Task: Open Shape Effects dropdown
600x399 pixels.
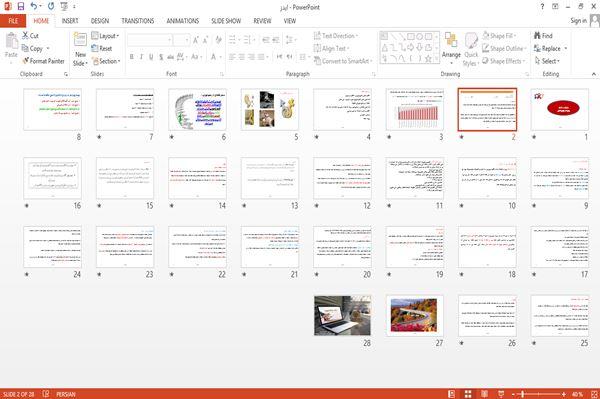Action: [503, 61]
